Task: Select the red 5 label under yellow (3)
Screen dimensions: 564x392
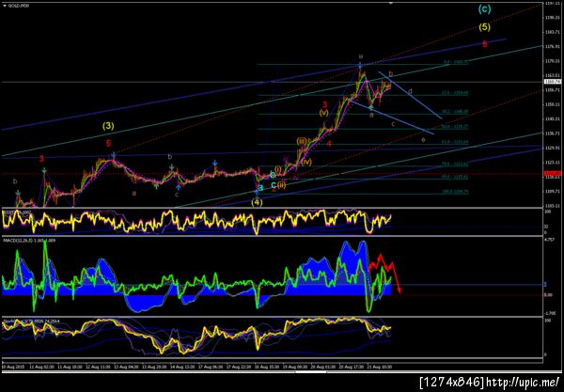Action: (108, 144)
